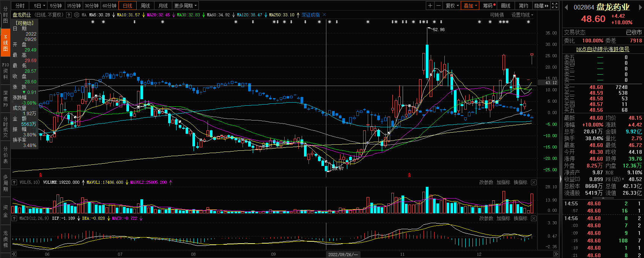Screen dimensions: 644x258
Task: Toggle 简约 simplified mode
Action: pos(523,6)
